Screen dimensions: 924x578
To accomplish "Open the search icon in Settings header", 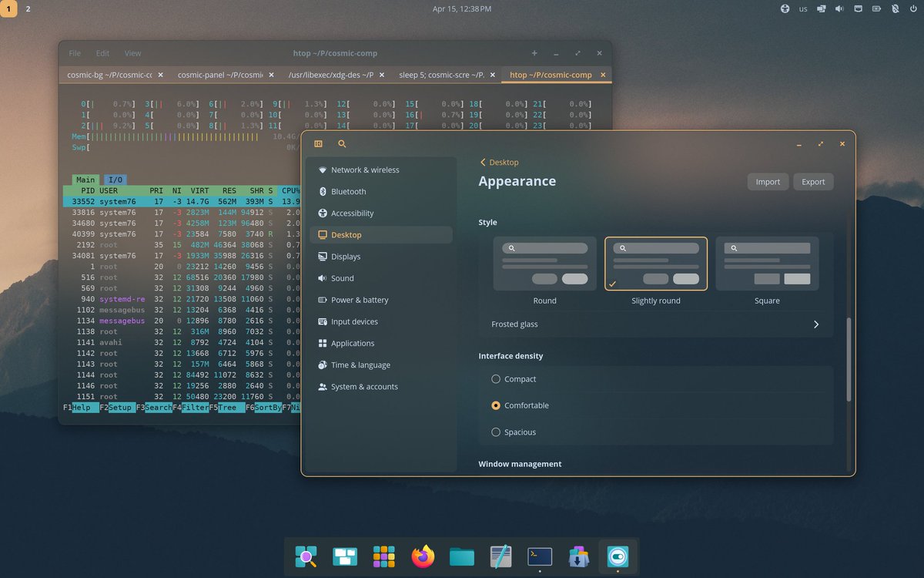I will click(x=342, y=143).
